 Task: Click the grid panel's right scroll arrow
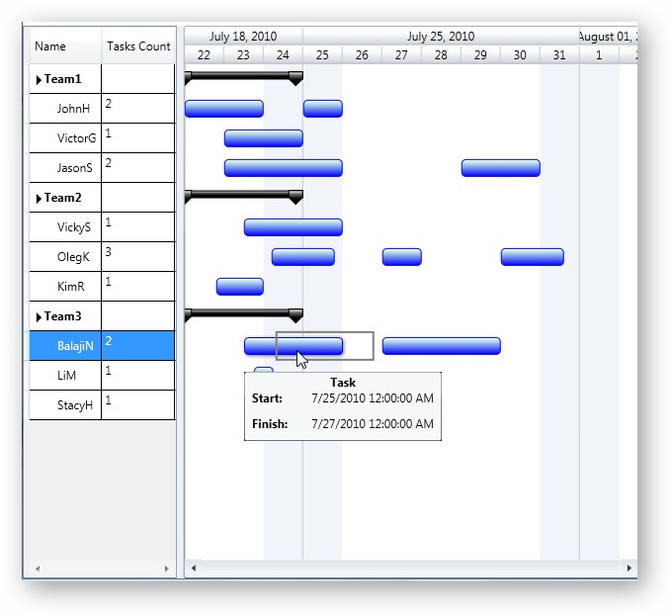pos(166,569)
